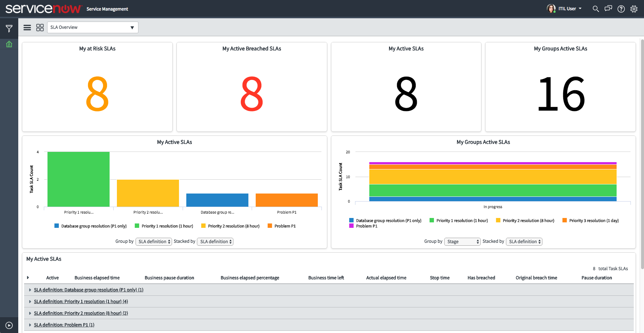Screen dimensions: 644x333
Task: Click the green Priority 1 resolution bar
Action: (79, 179)
